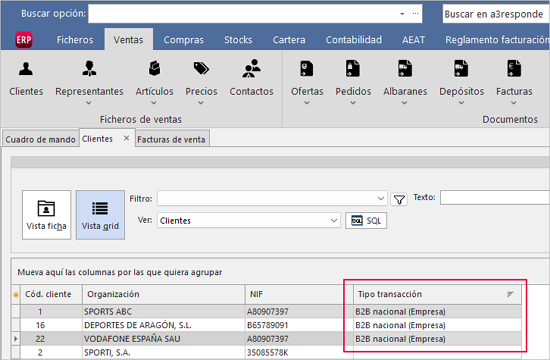Switch to Vista grid view

100,215
